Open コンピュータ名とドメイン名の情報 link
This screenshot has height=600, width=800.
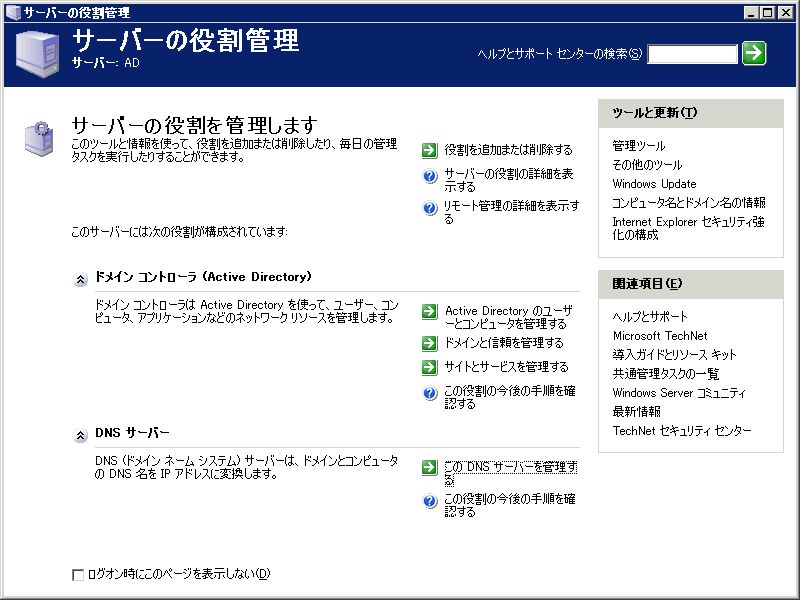[689, 203]
